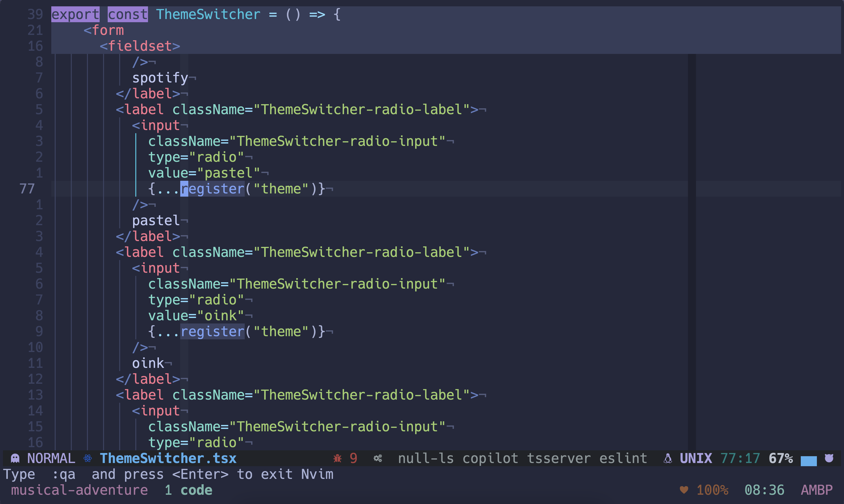Place cursor on value="oink" attribute
This screenshot has height=504, width=844.
[x=196, y=316]
